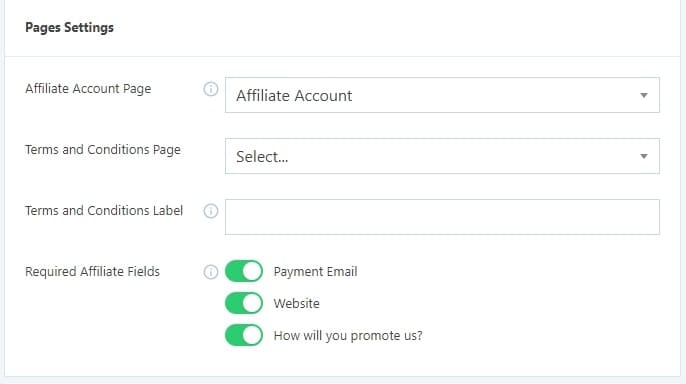Toggle the 'How will you promote us?' field

tap(244, 335)
